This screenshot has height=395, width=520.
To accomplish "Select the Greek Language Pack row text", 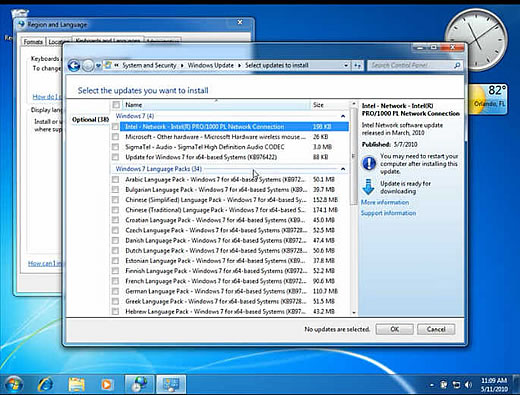I will pos(215,301).
